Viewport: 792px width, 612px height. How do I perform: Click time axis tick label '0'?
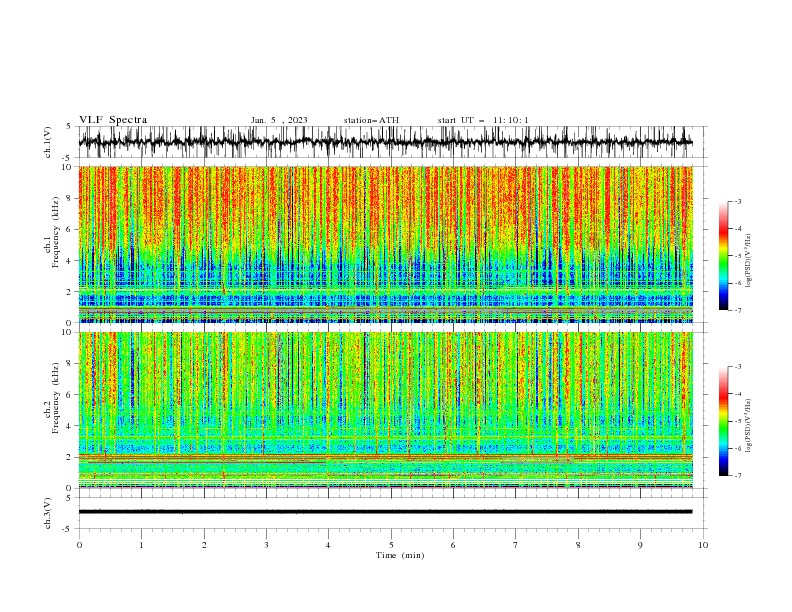click(x=79, y=545)
